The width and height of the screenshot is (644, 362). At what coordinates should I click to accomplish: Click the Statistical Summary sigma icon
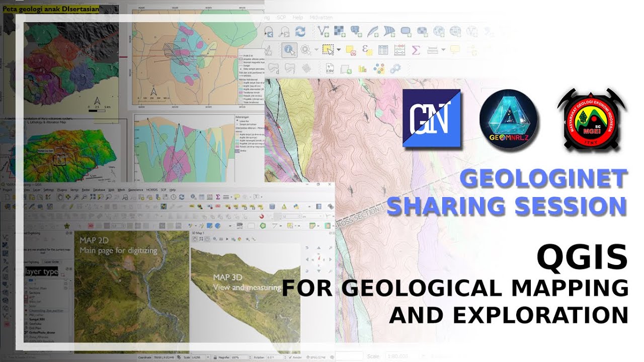(x=416, y=50)
